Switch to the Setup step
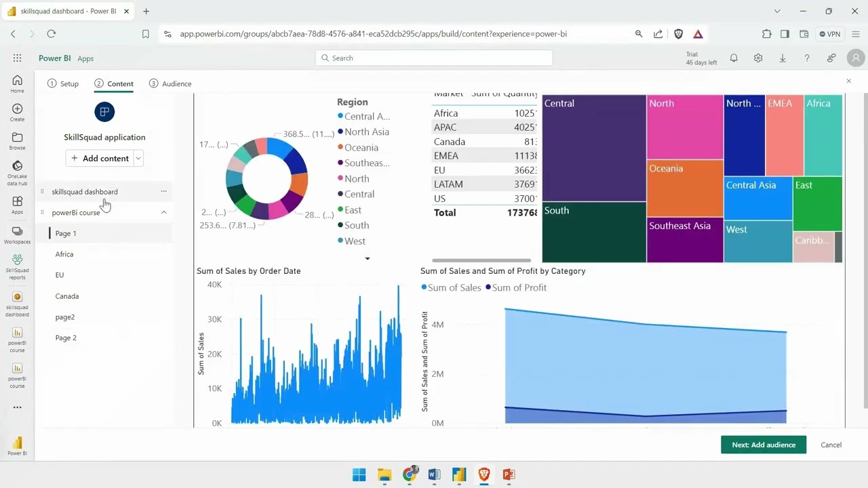The width and height of the screenshot is (868, 488). (63, 83)
